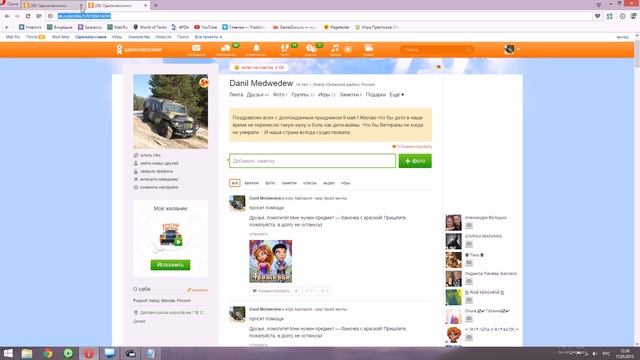
Task: Open Opera on the taskbar
Action: click(89, 353)
